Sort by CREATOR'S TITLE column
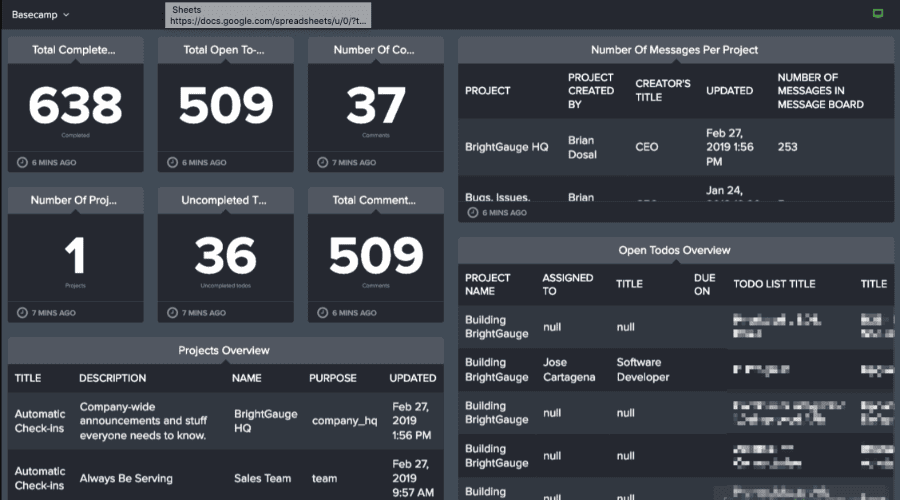The width and height of the screenshot is (900, 500). [x=663, y=91]
